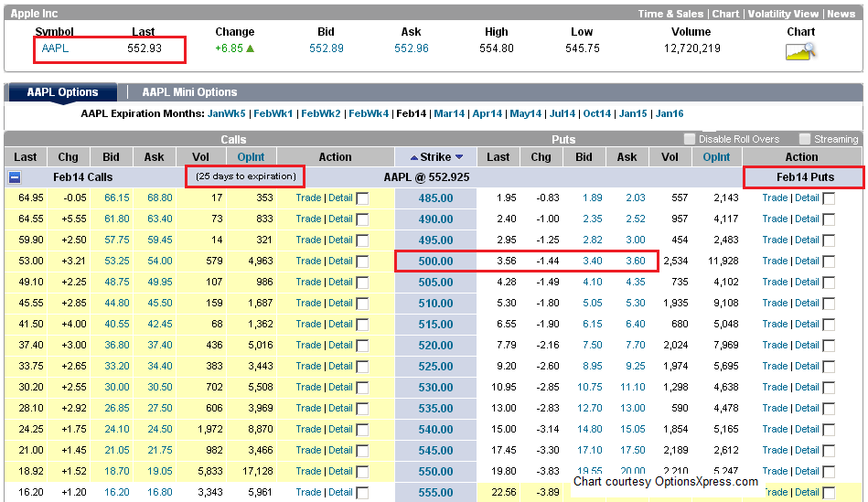The width and height of the screenshot is (868, 502).
Task: Switch to the AAPL Mini Options tab
Action: click(189, 92)
